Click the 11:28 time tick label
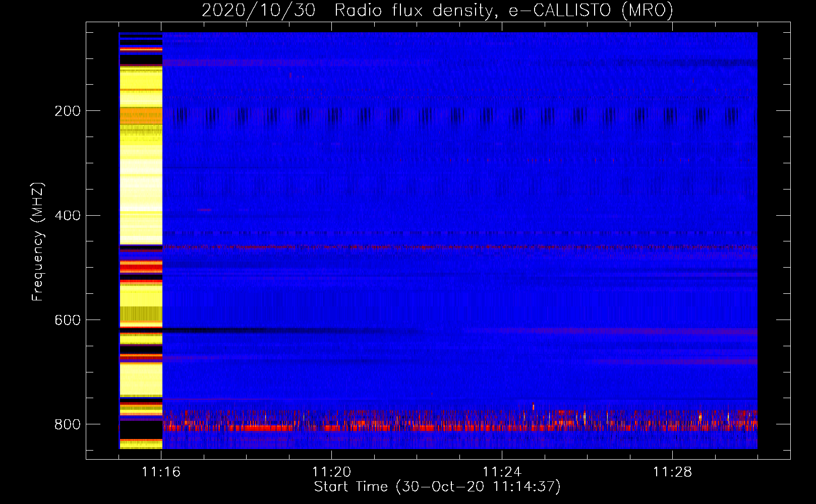Screen dimensions: 816x504 (673, 472)
